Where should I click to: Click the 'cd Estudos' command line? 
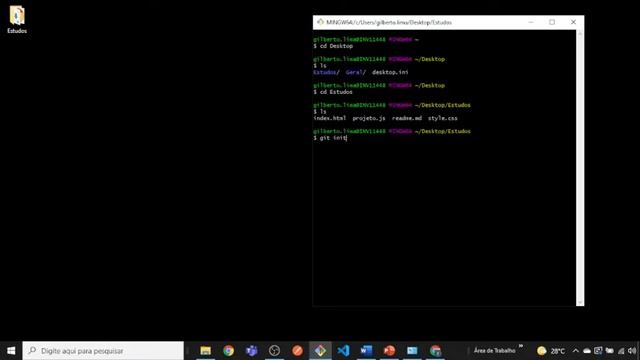tap(333, 92)
